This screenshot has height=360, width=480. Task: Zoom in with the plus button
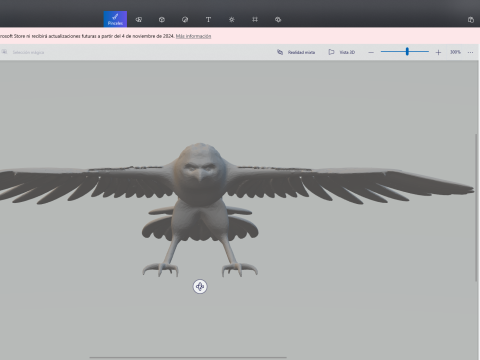coord(438,52)
